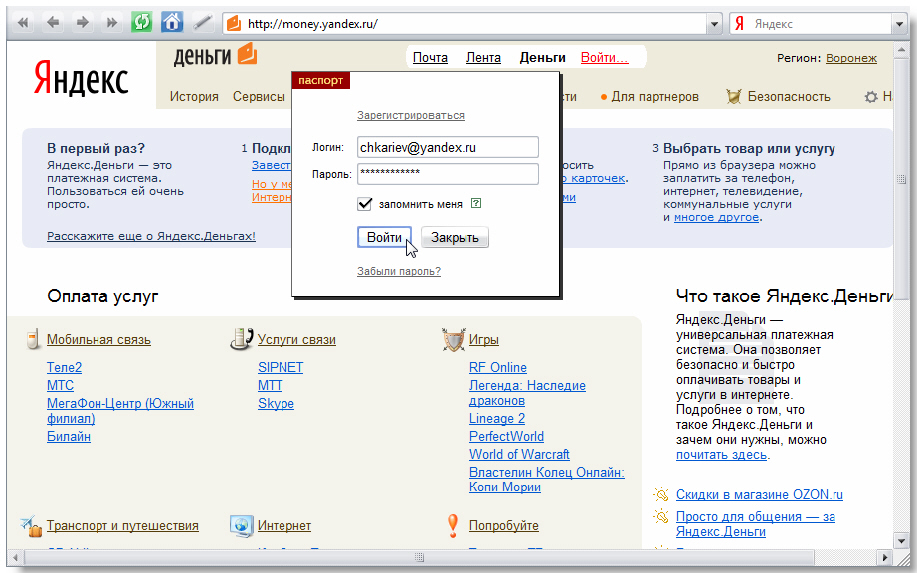This screenshot has height=573, width=917.
Task: Click the orange wallet icon in address bar
Action: [x=234, y=23]
